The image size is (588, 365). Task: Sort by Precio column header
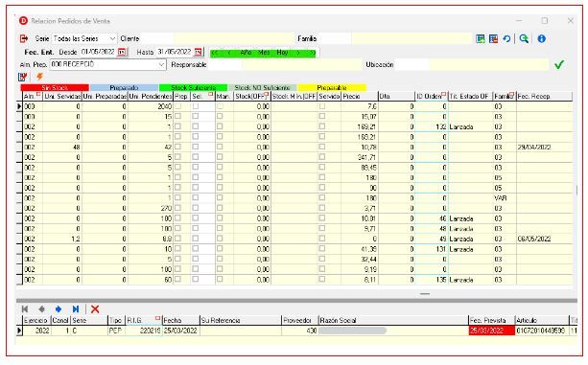coord(360,97)
